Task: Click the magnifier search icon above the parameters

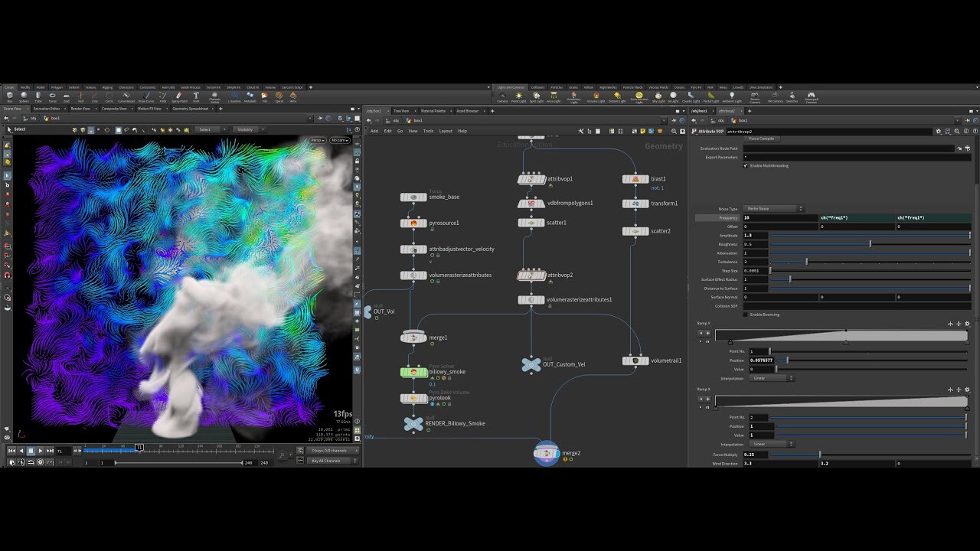Action: [956, 132]
